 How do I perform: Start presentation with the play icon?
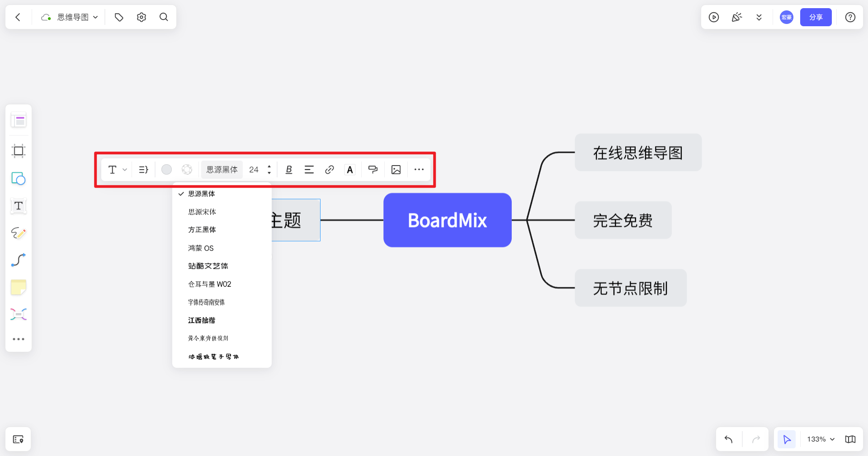tap(714, 17)
